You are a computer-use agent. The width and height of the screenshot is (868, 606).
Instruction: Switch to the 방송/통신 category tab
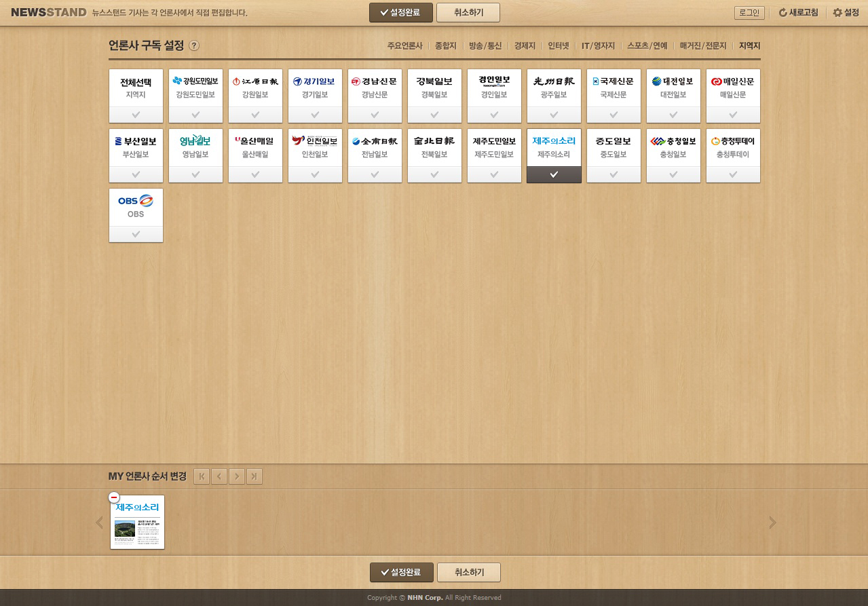pyautogui.click(x=485, y=45)
